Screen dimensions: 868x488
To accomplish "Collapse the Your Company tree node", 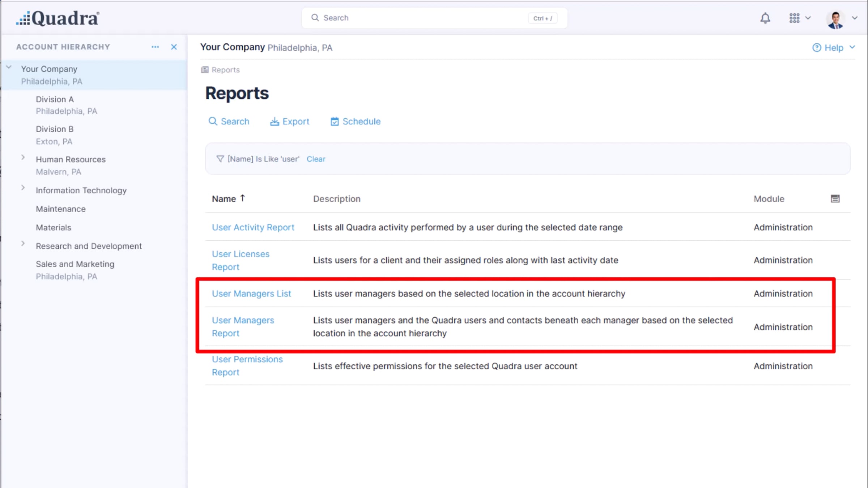I will point(9,68).
